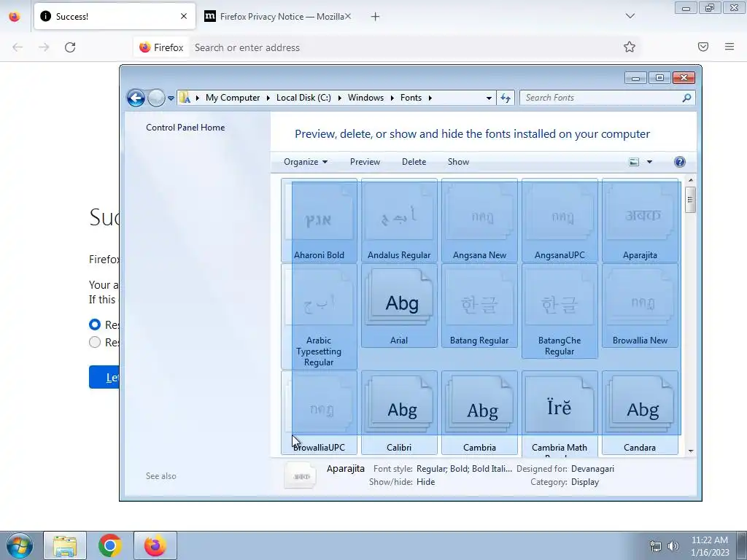Bookmark page with the star icon
The width and height of the screenshot is (747, 560).
pyautogui.click(x=630, y=47)
